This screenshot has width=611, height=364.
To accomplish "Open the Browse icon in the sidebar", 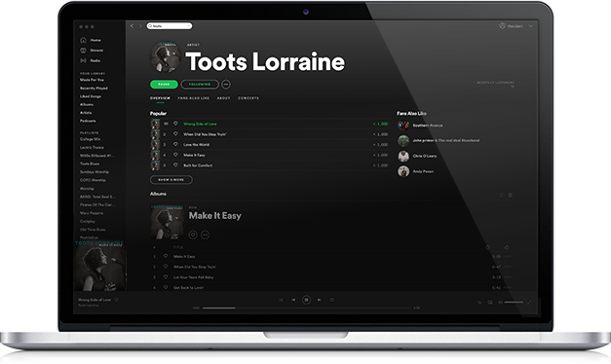I will tap(83, 51).
